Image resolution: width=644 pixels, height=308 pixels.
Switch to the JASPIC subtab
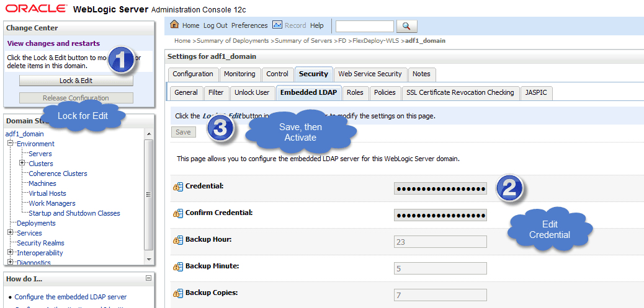pos(536,93)
